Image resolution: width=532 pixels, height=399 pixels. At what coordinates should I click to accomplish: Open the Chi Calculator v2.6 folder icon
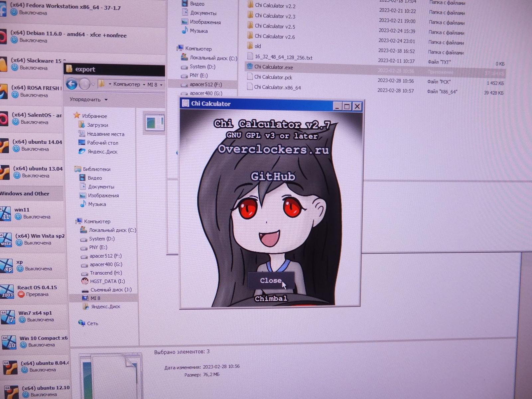tap(250, 36)
